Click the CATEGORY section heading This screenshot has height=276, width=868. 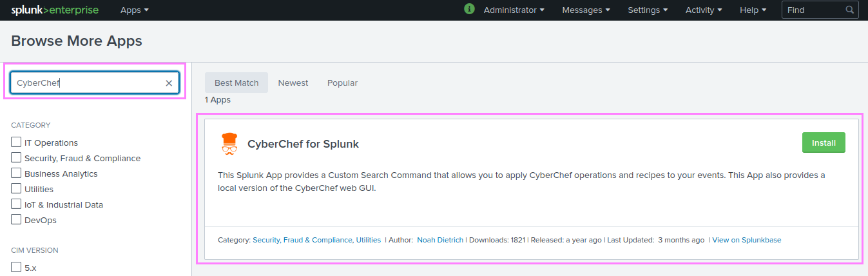pos(30,125)
